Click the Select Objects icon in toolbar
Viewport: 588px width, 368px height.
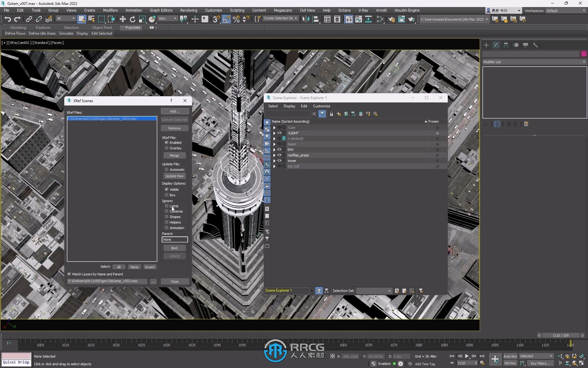(82, 19)
